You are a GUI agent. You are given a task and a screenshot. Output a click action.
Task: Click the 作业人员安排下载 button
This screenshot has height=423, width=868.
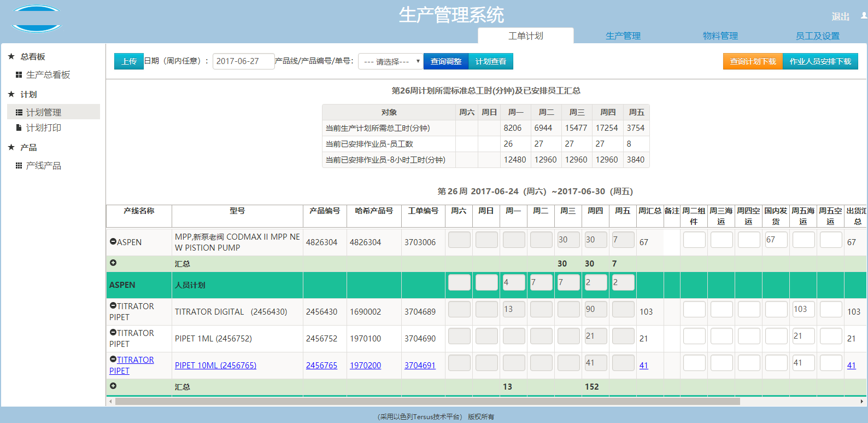click(x=820, y=61)
